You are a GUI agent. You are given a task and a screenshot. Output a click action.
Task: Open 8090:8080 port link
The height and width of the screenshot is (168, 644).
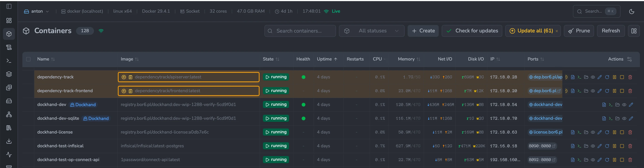[x=542, y=146]
